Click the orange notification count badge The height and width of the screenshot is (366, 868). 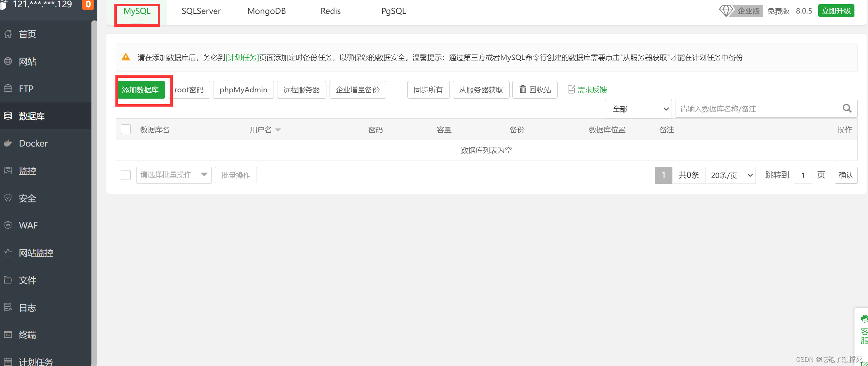(88, 5)
